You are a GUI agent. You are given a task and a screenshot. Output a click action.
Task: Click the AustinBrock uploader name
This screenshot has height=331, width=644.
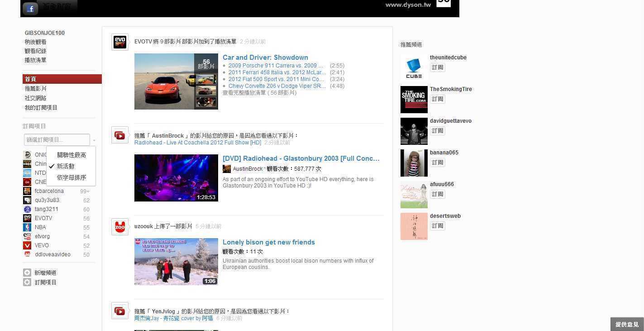click(248, 169)
